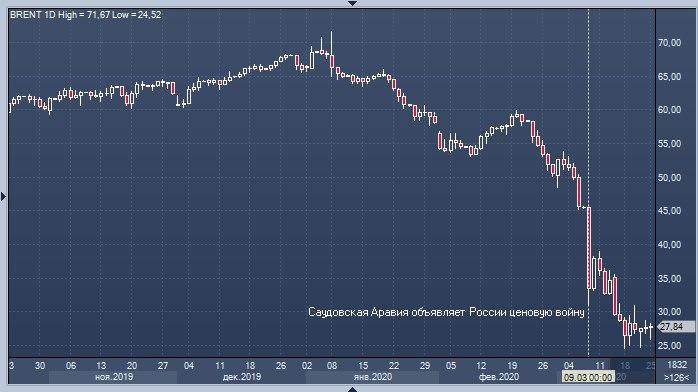Viewport: 698px width, 392px height.
Task: Select the tall red 09.03 crash candle
Action: click(589, 248)
